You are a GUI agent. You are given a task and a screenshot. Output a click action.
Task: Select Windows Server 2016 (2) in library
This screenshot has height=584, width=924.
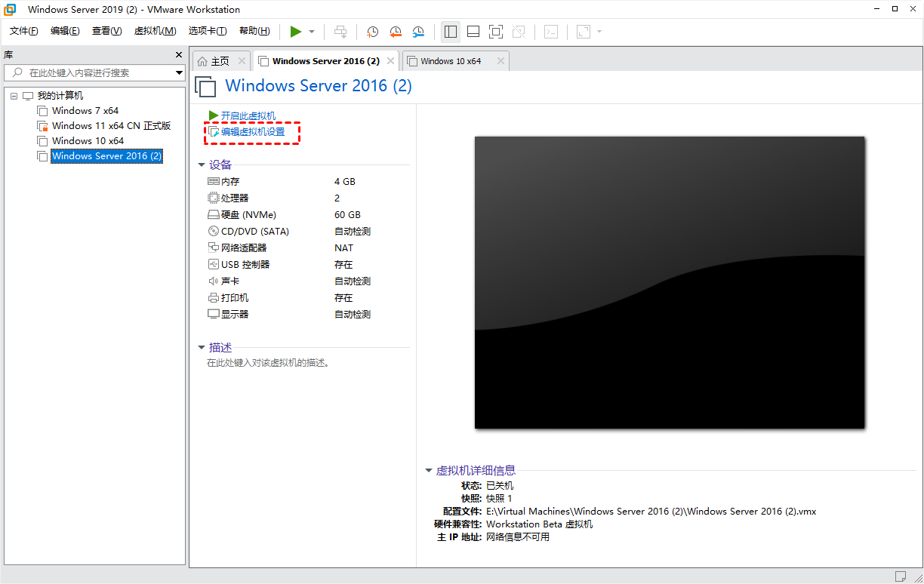[106, 156]
